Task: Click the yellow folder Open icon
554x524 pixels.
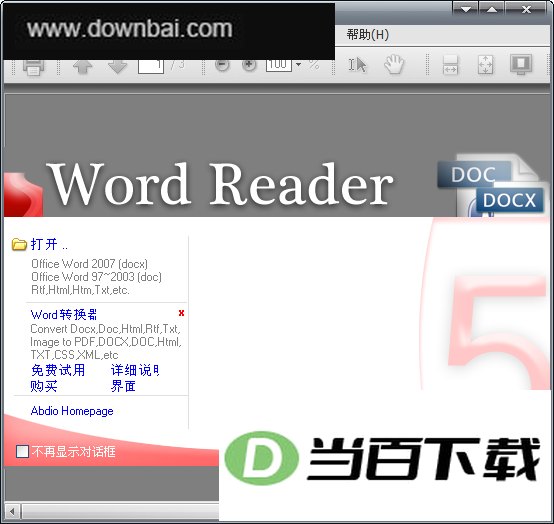Action: click(x=19, y=244)
